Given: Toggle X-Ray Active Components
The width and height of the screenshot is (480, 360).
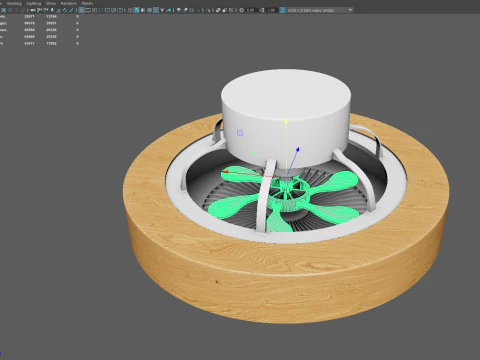Looking at the screenshot, I should click(x=225, y=10).
